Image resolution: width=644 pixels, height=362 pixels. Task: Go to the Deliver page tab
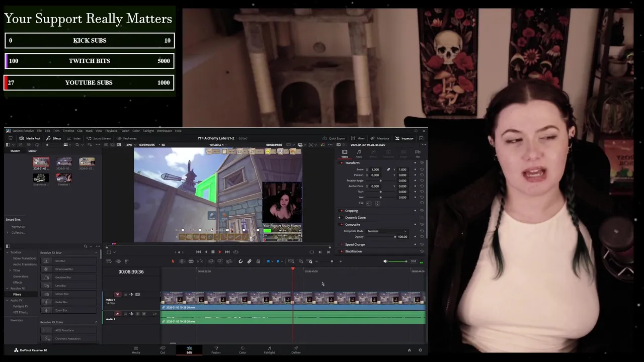coord(296,350)
